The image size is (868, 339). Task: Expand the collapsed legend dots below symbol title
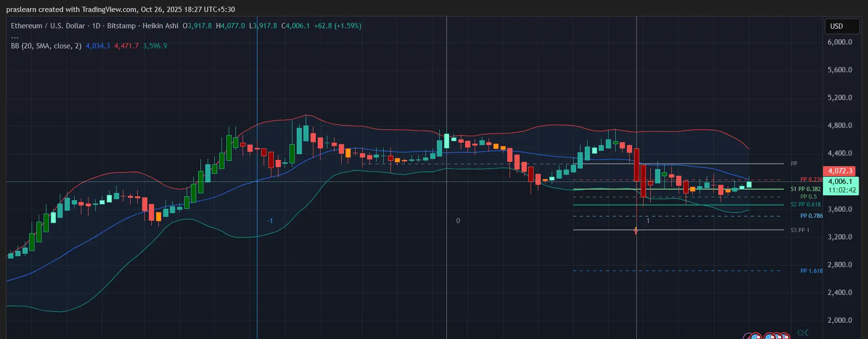(x=15, y=37)
